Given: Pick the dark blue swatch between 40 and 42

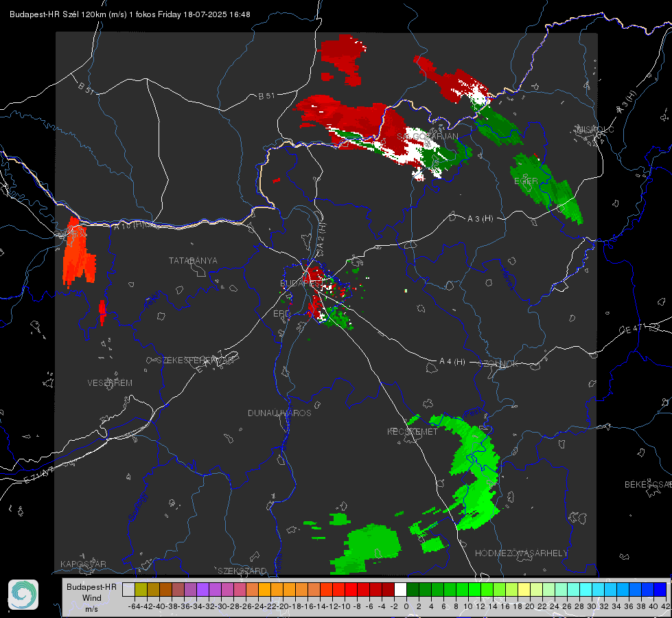Looking at the screenshot, I should (x=660, y=589).
